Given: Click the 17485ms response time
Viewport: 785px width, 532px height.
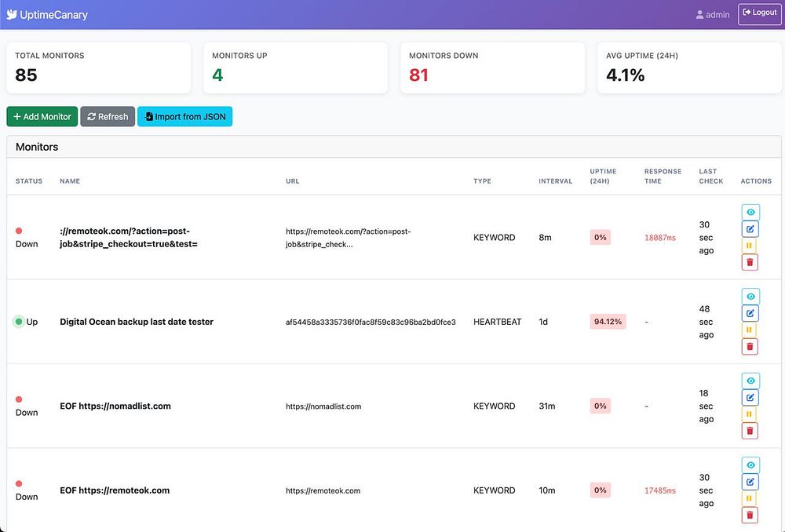Looking at the screenshot, I should pos(660,490).
